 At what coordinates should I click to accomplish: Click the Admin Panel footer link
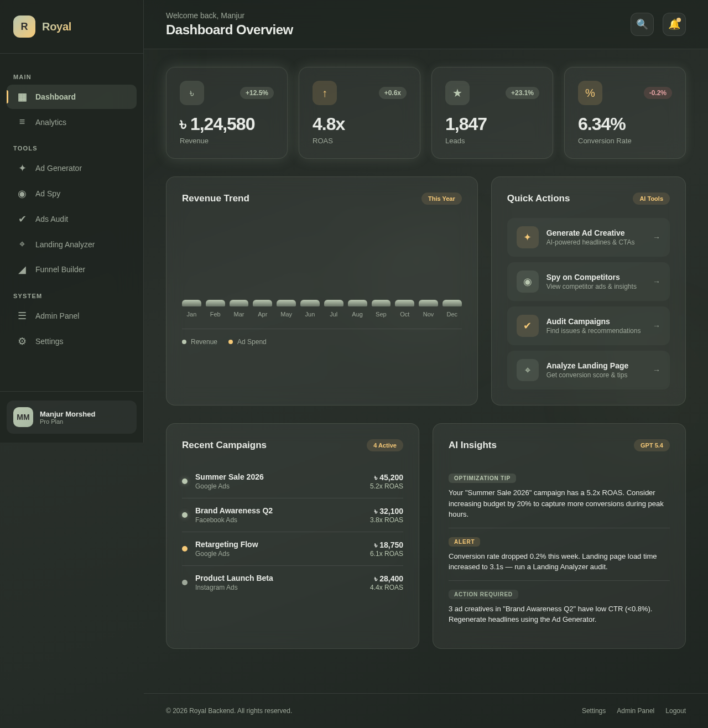pos(636,711)
